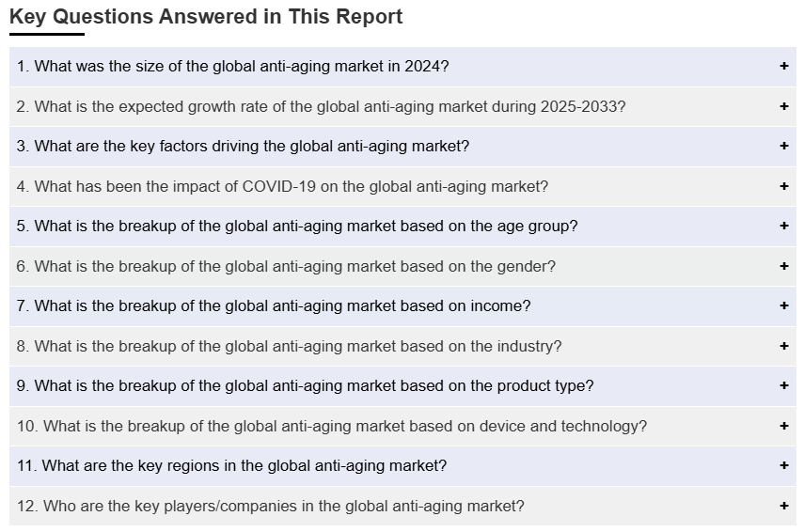Click the plus icon beside question 1
Image resolution: width=804 pixels, height=532 pixels.
tap(783, 67)
